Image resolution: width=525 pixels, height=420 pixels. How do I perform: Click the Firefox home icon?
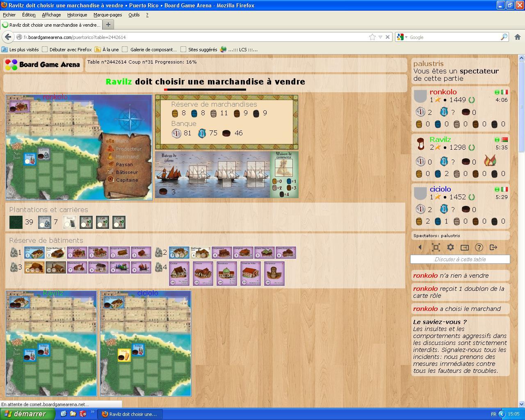[x=518, y=37]
